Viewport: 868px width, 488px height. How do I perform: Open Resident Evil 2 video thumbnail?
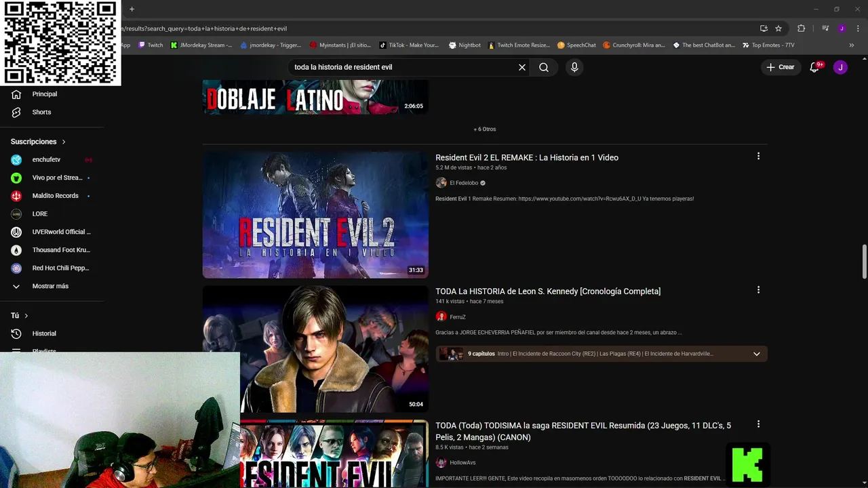point(315,214)
